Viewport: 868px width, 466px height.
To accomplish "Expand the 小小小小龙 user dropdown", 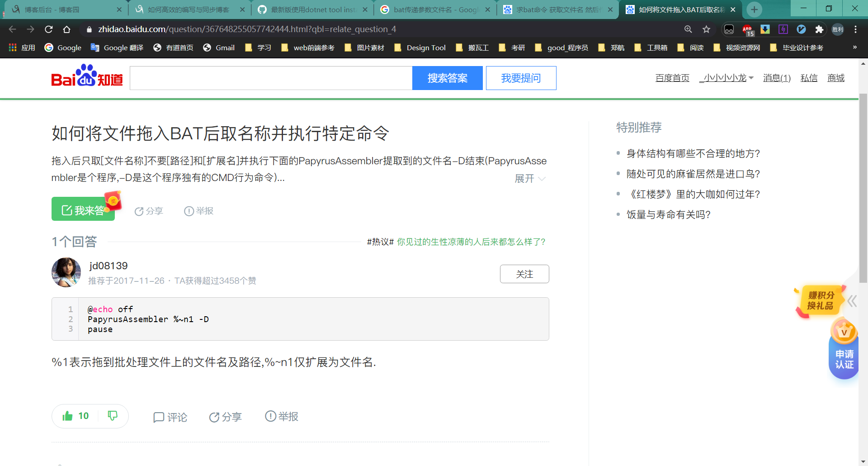I will tap(726, 78).
